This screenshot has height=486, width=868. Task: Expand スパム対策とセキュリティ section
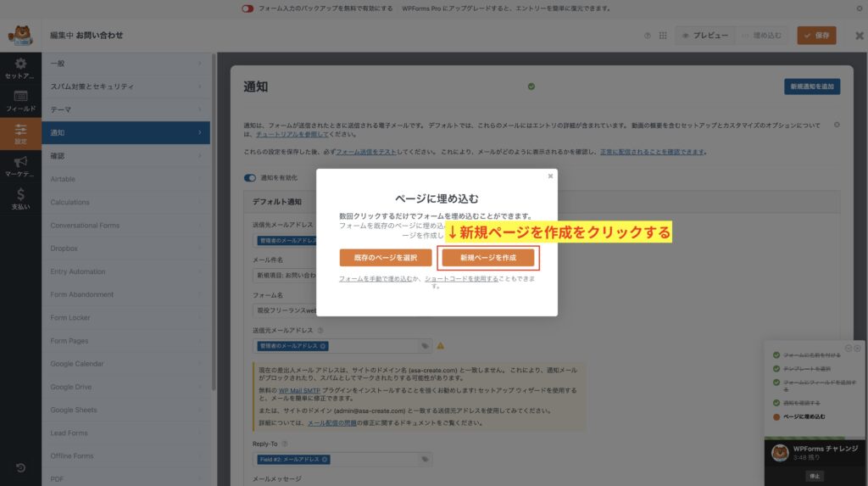click(125, 87)
